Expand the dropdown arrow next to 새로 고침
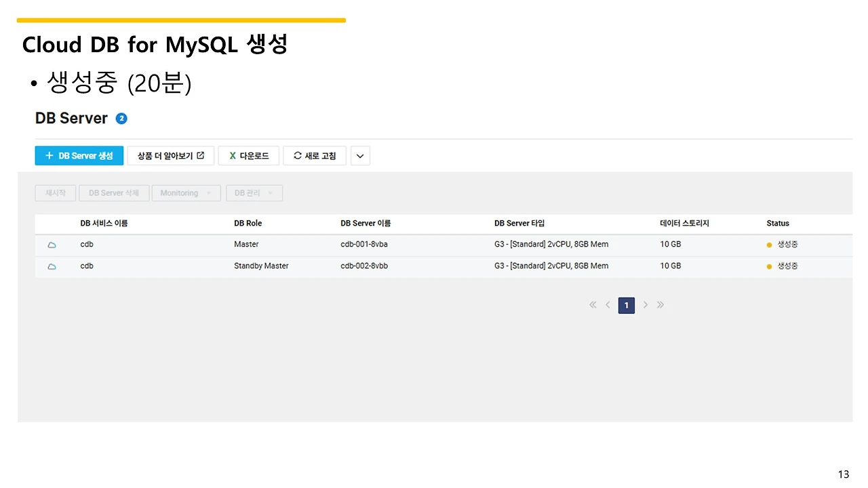 coord(360,156)
